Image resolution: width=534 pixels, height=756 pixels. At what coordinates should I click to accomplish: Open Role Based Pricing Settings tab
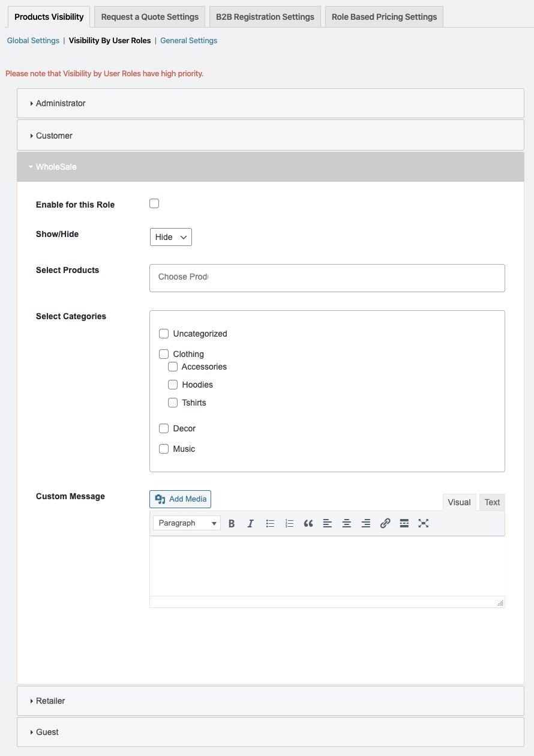(385, 17)
